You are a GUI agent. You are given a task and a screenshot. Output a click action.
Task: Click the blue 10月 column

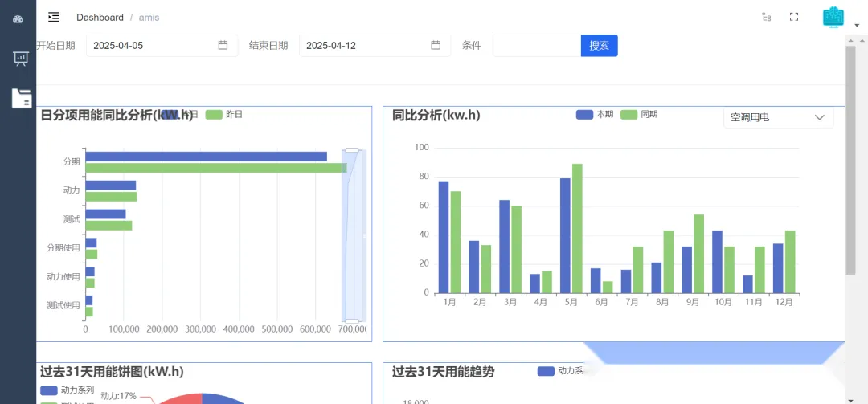(x=717, y=262)
